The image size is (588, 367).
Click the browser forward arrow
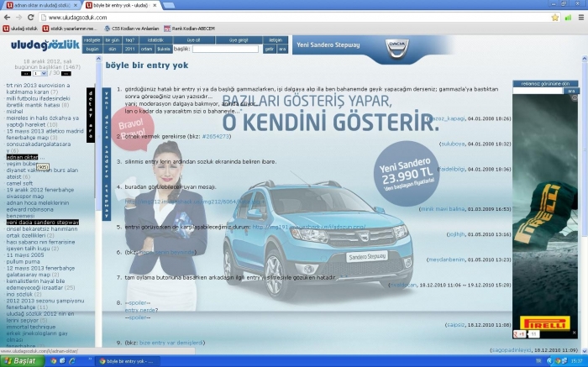(18, 18)
